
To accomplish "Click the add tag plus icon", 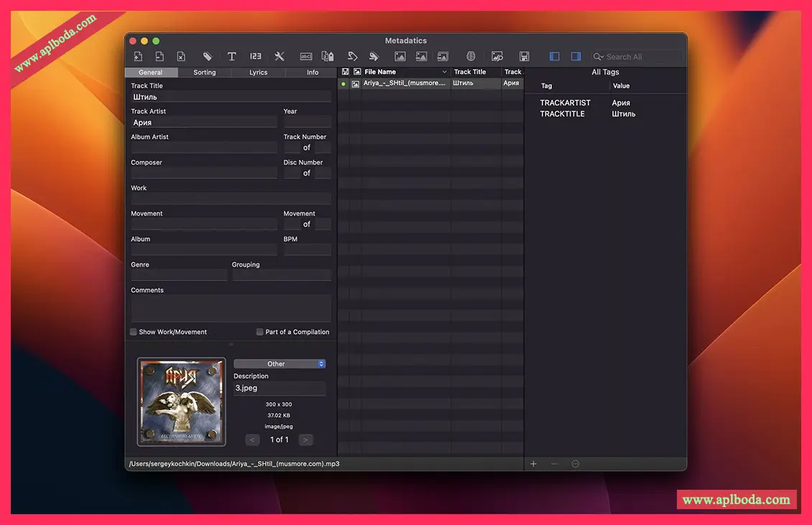I will [x=533, y=464].
